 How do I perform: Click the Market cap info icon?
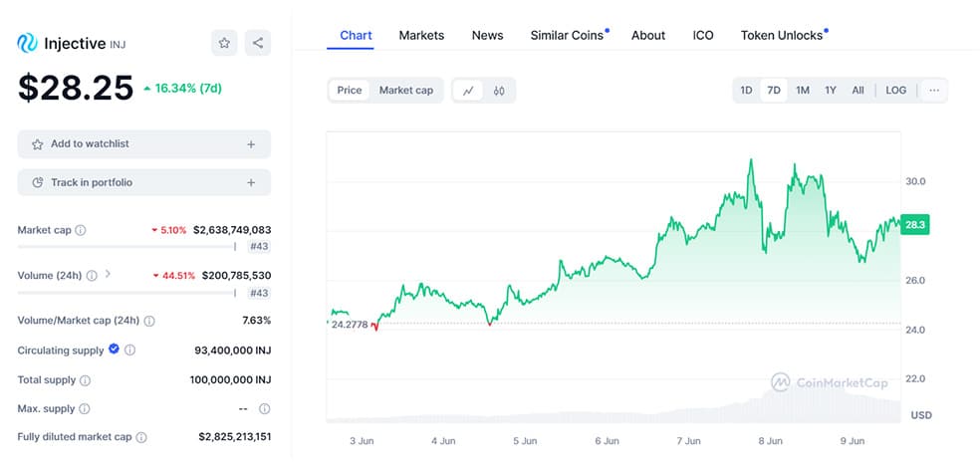coord(81,230)
